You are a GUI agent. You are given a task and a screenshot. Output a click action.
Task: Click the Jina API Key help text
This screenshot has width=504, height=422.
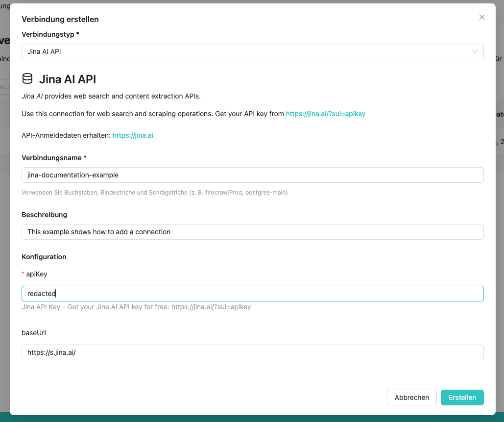click(x=136, y=307)
